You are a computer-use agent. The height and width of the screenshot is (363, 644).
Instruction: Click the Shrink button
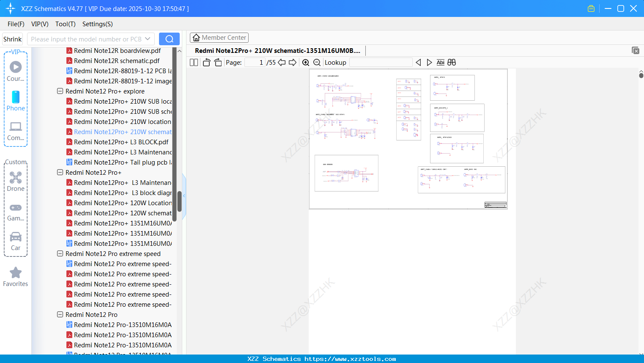tap(13, 39)
